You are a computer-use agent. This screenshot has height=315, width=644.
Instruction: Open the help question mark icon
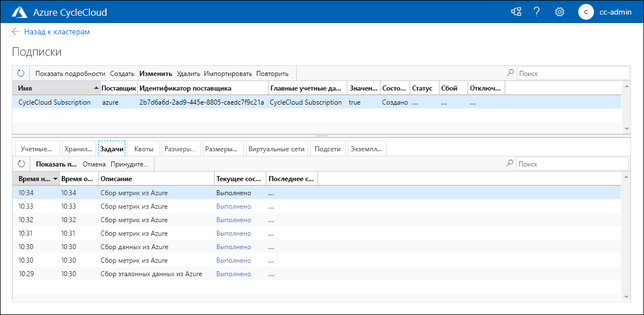537,12
